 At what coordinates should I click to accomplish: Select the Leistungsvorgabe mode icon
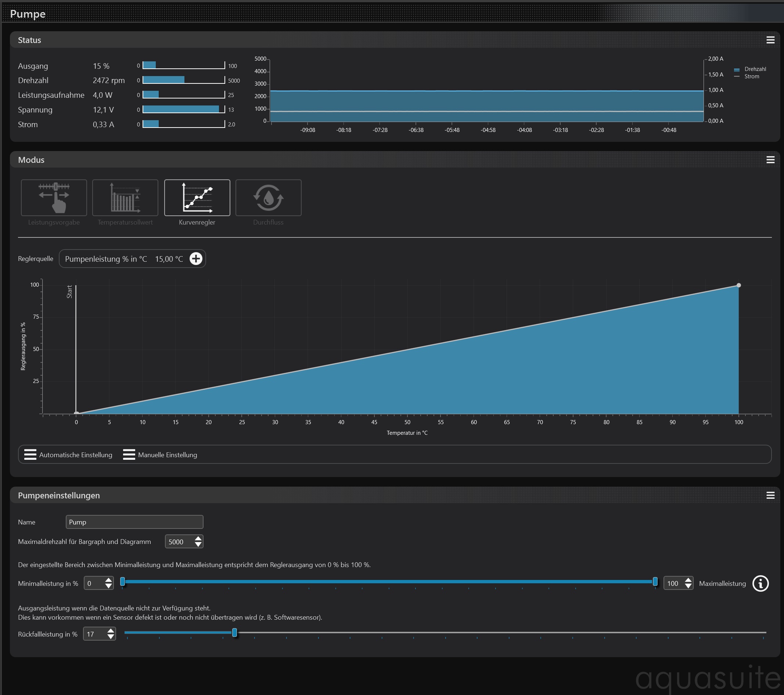tap(54, 198)
